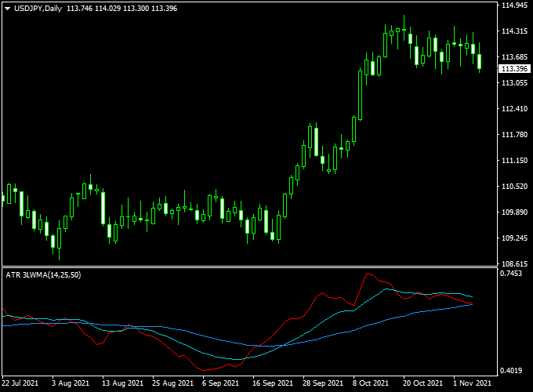Image resolution: width=533 pixels, height=392 pixels.
Task: Click the 6 Sep 2021 date label
Action: 220,383
